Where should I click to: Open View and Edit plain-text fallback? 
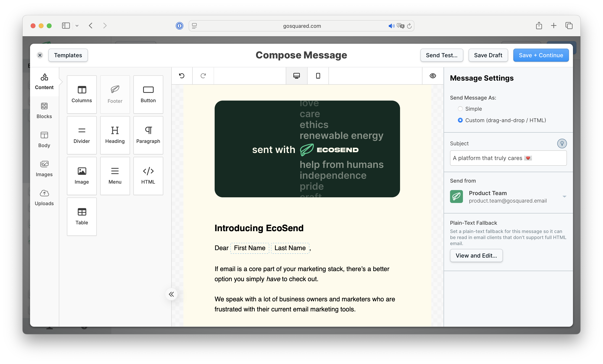pyautogui.click(x=476, y=256)
